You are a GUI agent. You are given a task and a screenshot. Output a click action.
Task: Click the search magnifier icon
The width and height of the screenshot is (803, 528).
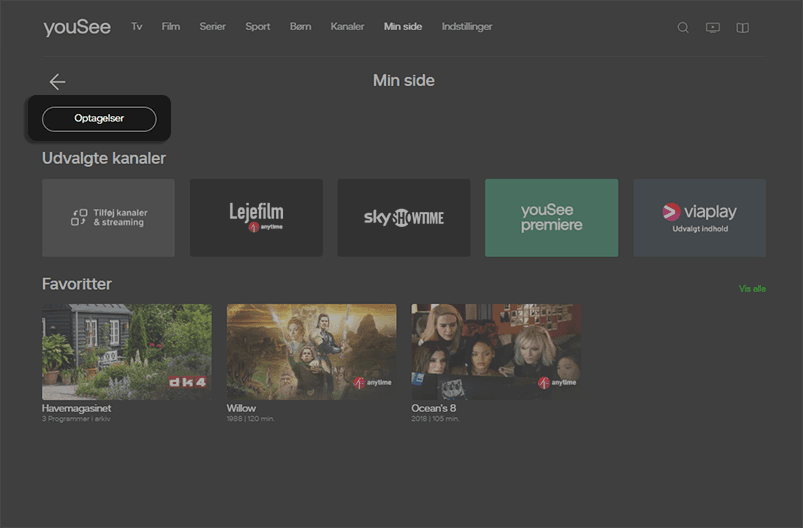pyautogui.click(x=683, y=28)
